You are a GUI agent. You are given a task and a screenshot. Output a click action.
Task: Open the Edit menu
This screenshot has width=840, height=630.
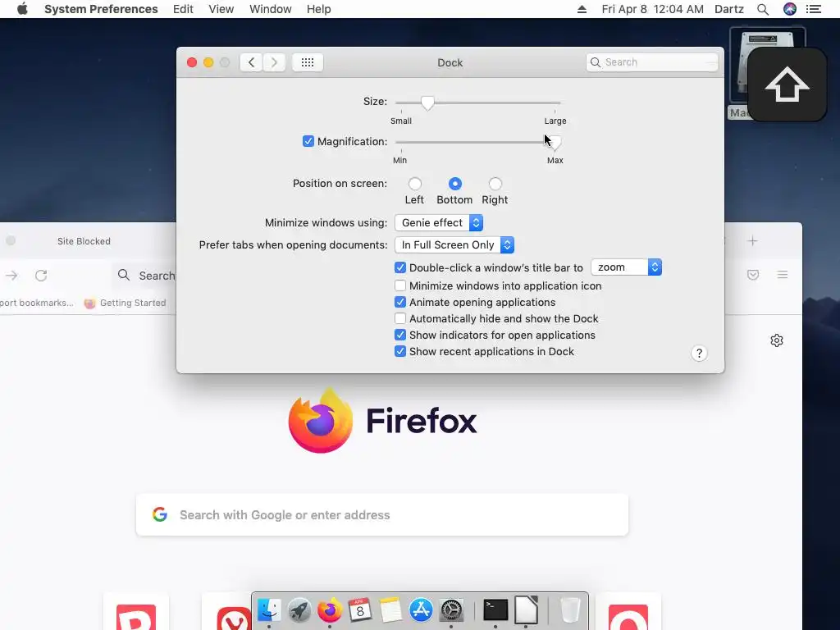[x=183, y=9]
